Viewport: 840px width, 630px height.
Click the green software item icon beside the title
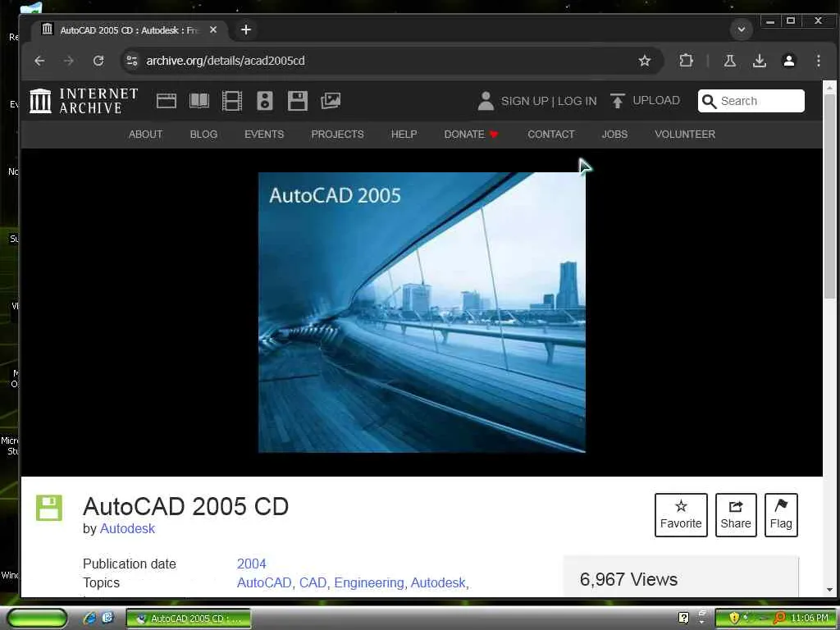(48, 508)
